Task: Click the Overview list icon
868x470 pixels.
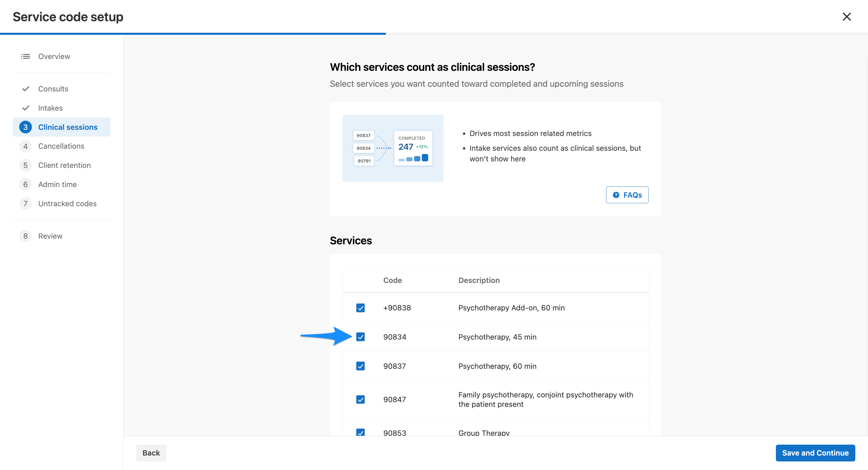Action: 25,56
